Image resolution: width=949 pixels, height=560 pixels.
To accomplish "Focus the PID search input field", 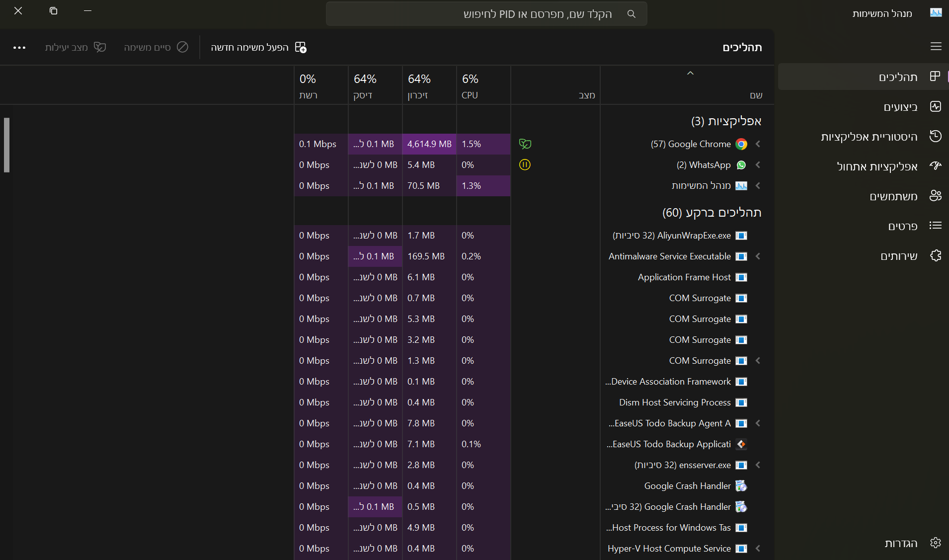I will click(486, 14).
